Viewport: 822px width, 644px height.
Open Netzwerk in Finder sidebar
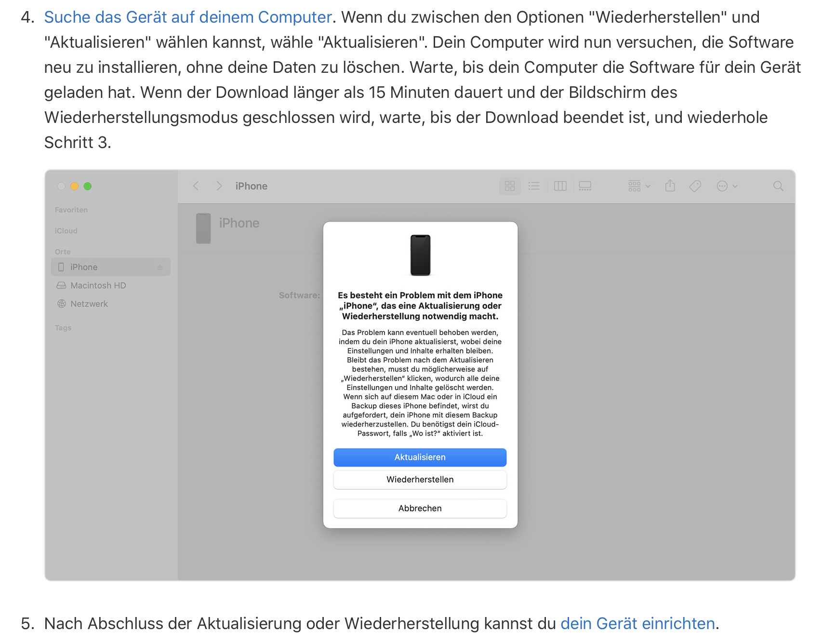[89, 304]
